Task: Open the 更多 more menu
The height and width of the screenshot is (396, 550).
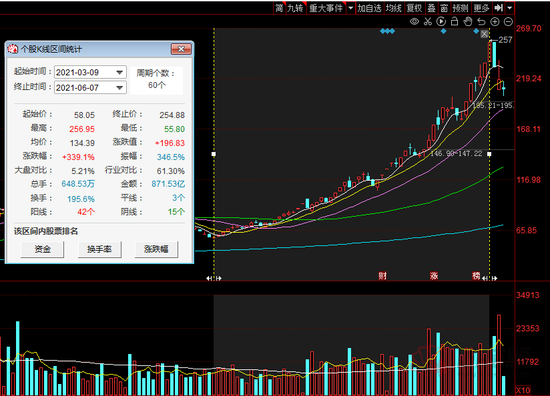Action: click(481, 8)
